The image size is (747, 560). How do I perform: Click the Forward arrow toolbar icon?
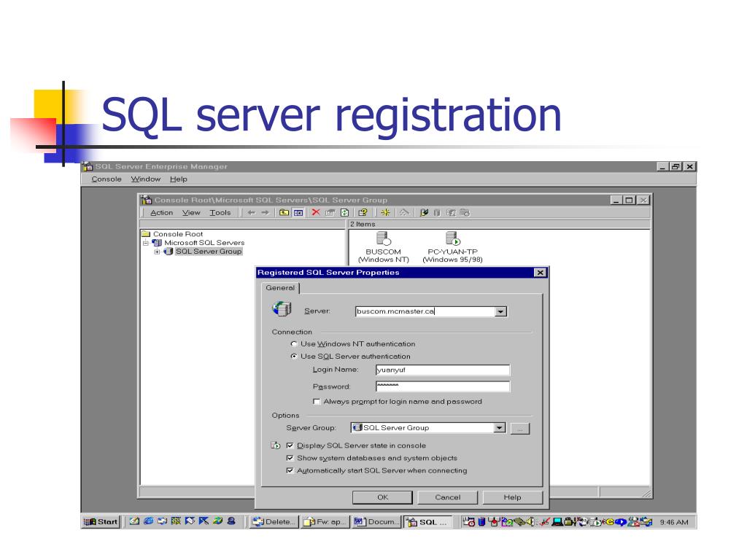click(266, 212)
